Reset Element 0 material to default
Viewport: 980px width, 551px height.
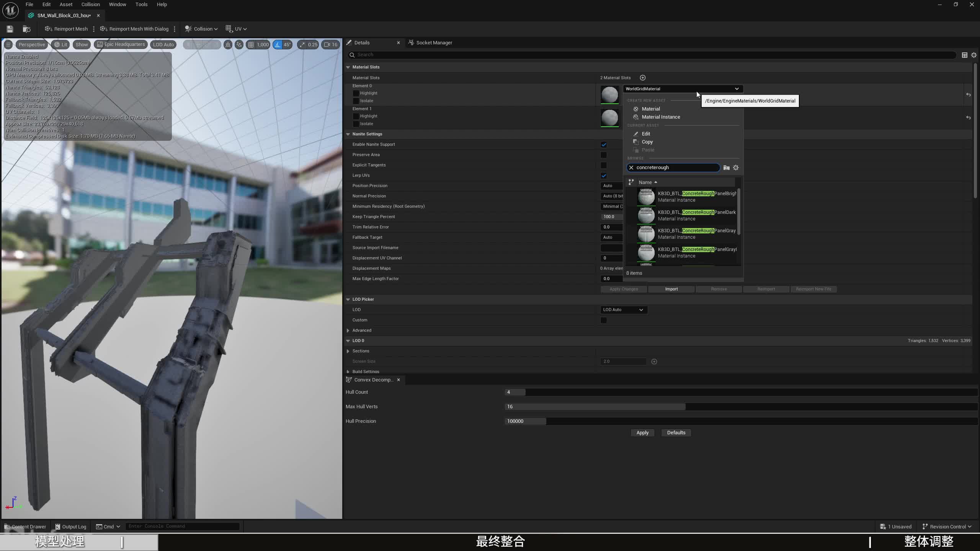click(x=968, y=95)
